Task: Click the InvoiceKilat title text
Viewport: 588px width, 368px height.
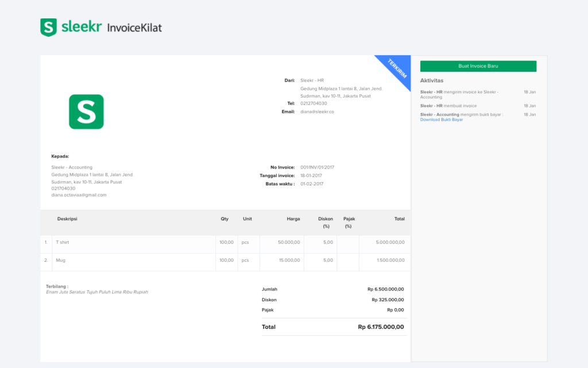Action: point(134,28)
